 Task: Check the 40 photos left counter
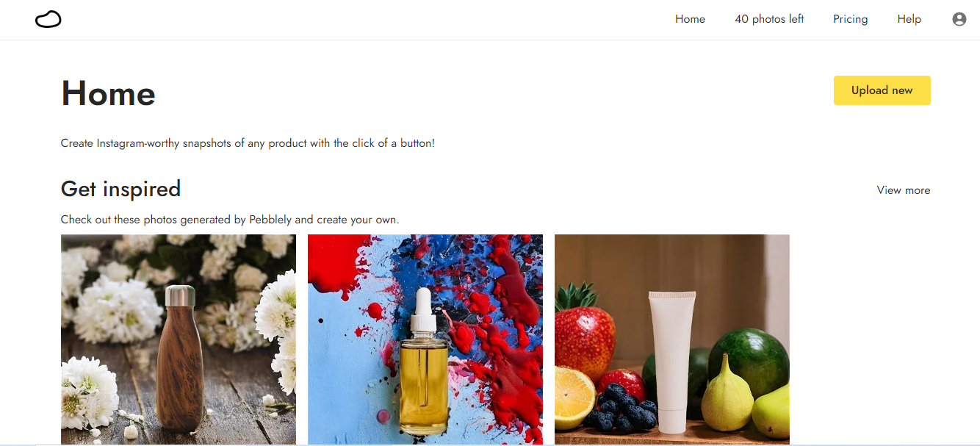(x=769, y=19)
